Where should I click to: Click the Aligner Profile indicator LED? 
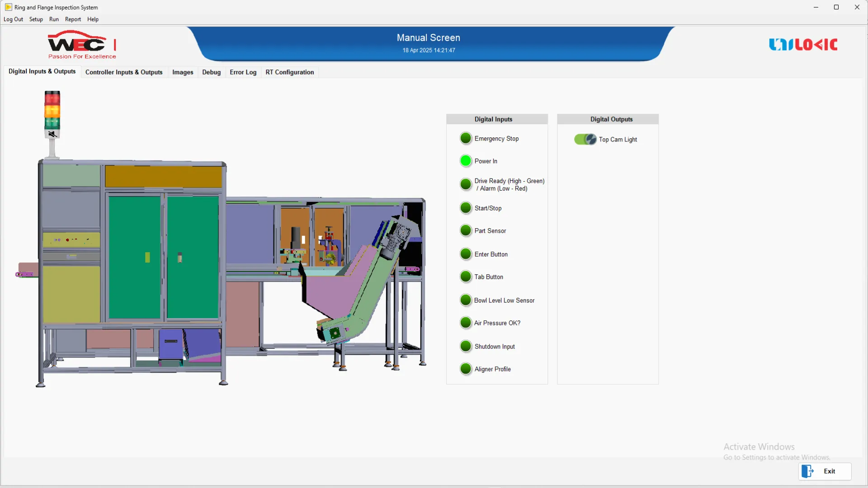pos(466,369)
